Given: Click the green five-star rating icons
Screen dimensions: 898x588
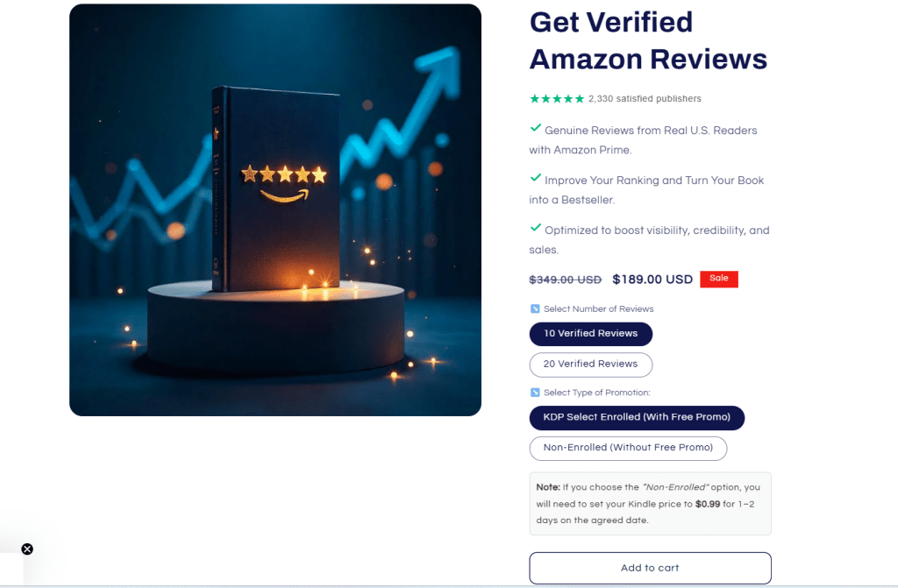Looking at the screenshot, I should point(557,98).
